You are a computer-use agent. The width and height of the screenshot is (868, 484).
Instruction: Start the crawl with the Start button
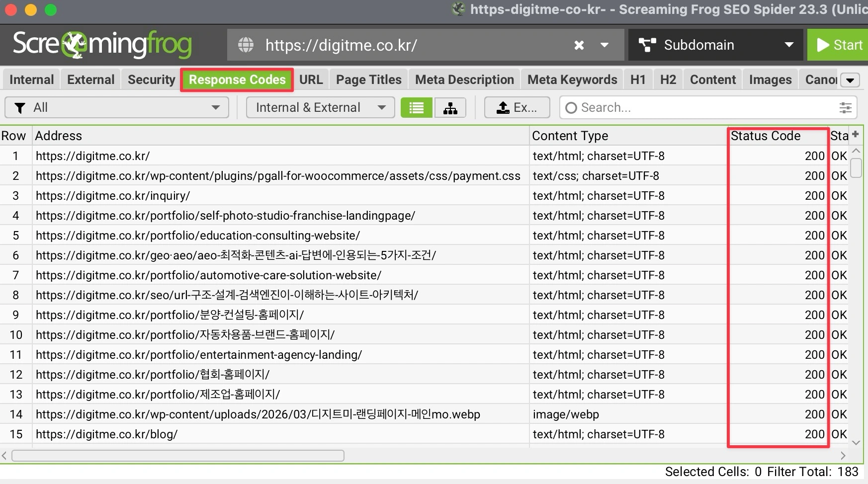pos(838,45)
